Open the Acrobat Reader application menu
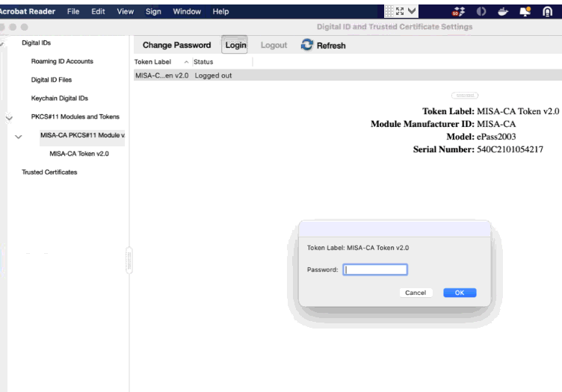Viewport: 562px width, 392px height. pyautogui.click(x=27, y=11)
